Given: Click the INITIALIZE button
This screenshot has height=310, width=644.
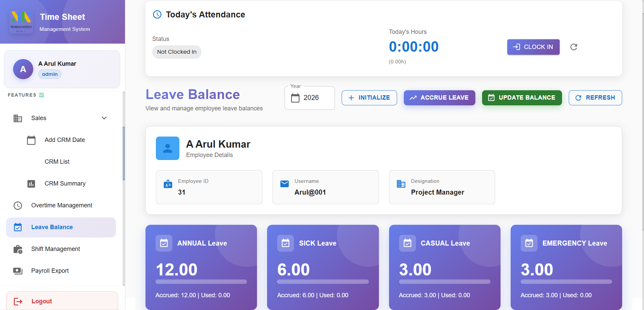Looking at the screenshot, I should click(369, 98).
